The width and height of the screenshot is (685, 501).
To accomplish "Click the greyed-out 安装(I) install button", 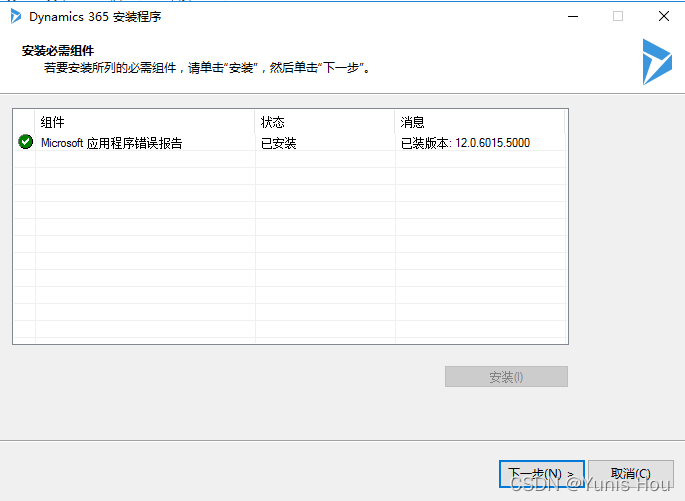I will [x=506, y=377].
